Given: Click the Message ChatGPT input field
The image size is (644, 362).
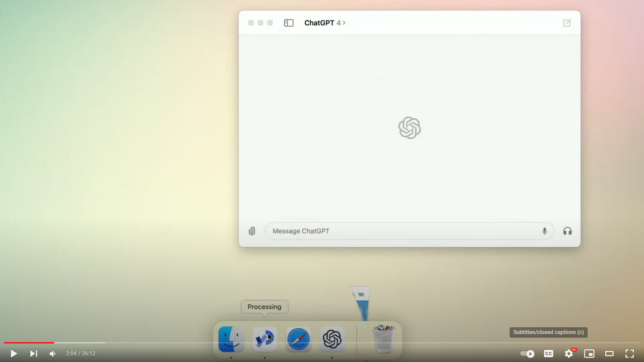Looking at the screenshot, I should tap(409, 231).
